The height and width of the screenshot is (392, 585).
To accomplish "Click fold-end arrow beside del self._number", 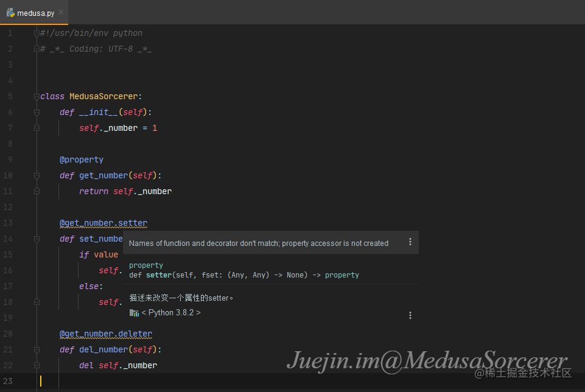I will point(36,365).
